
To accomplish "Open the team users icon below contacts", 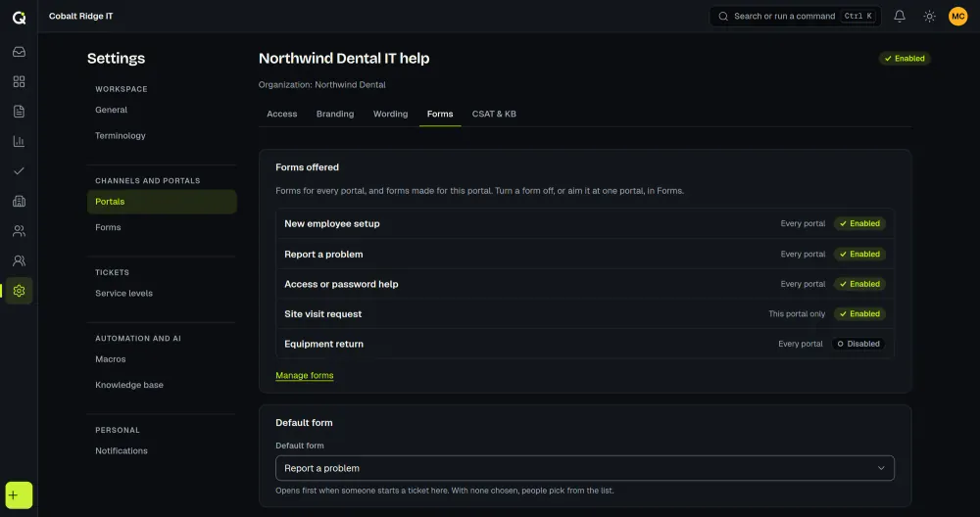I will coord(19,260).
